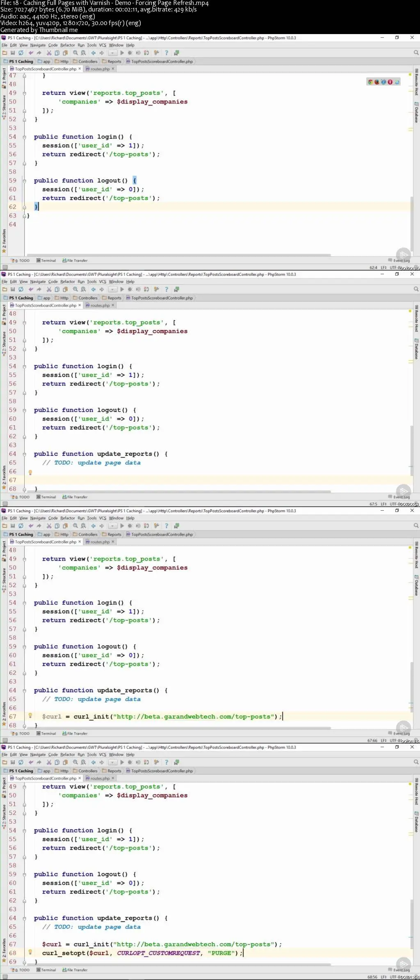
Task: Open the File menu in first frame
Action: point(5,45)
